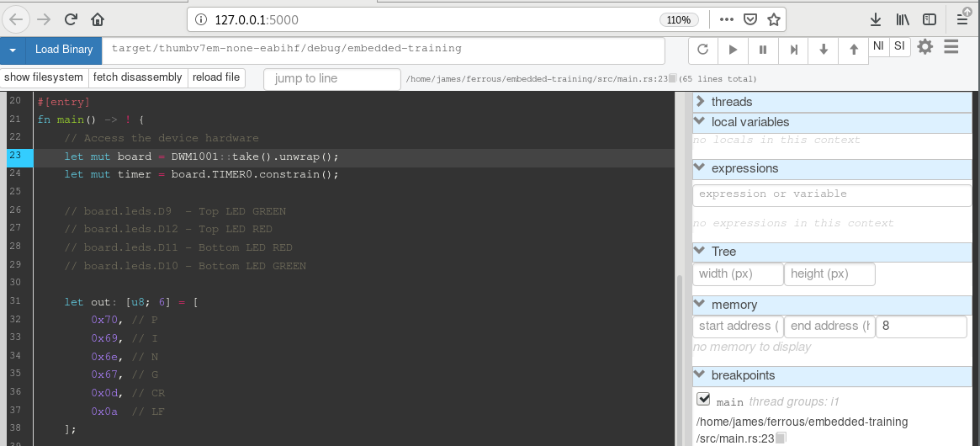Open gdbgui settings gear
This screenshot has width=980, height=446.
pyautogui.click(x=925, y=47)
